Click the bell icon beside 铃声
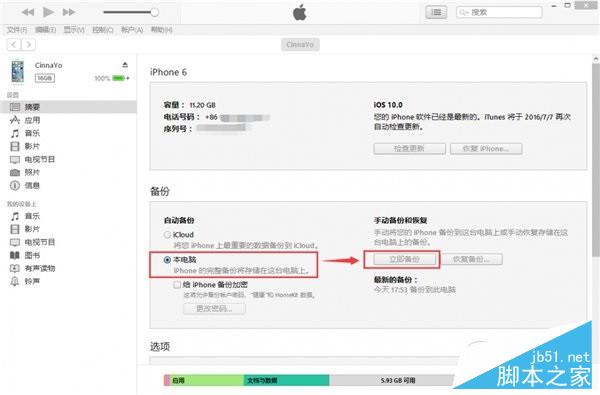The height and width of the screenshot is (395, 600). click(15, 281)
